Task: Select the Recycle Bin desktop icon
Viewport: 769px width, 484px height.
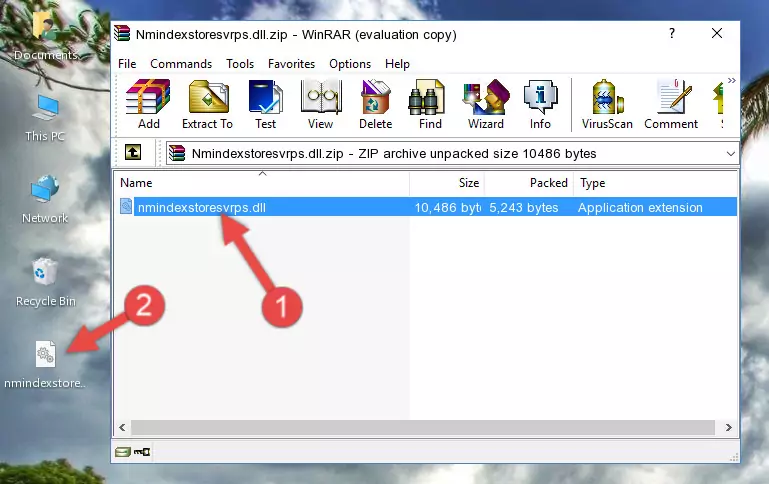Action: tap(45, 282)
